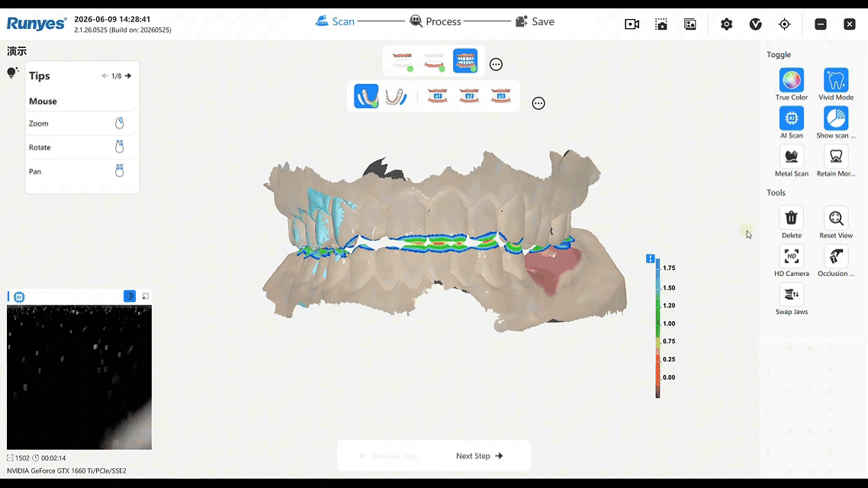Minimize the application window
The height and width of the screenshot is (488, 868).
[821, 24]
